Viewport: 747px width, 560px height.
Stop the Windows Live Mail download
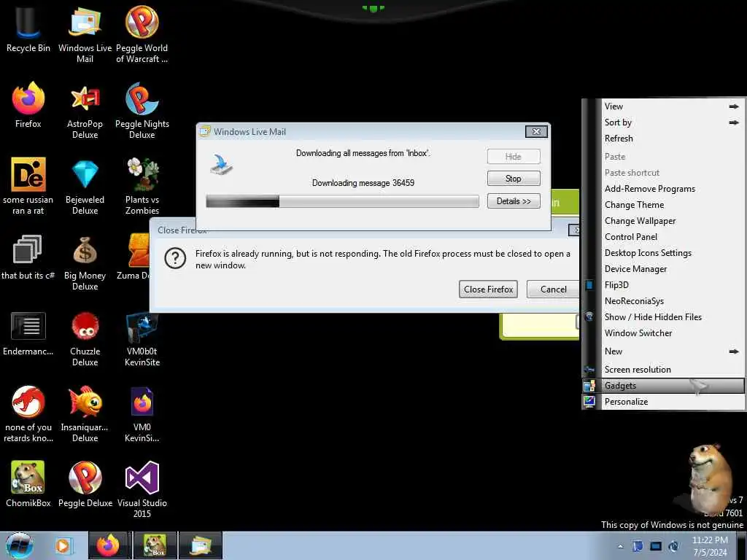pyautogui.click(x=514, y=179)
